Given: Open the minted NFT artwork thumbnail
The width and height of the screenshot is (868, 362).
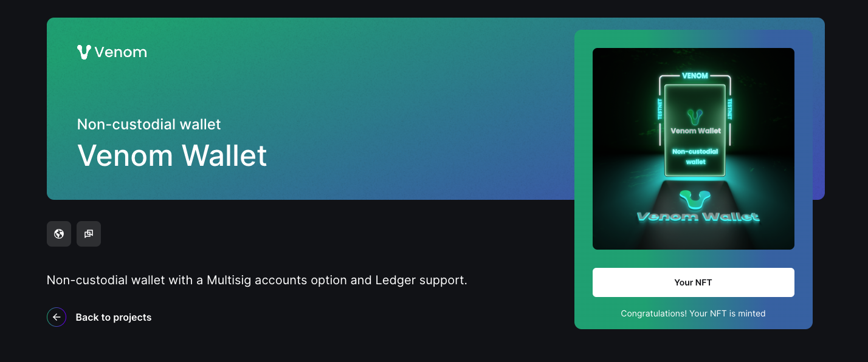Looking at the screenshot, I should pyautogui.click(x=694, y=149).
